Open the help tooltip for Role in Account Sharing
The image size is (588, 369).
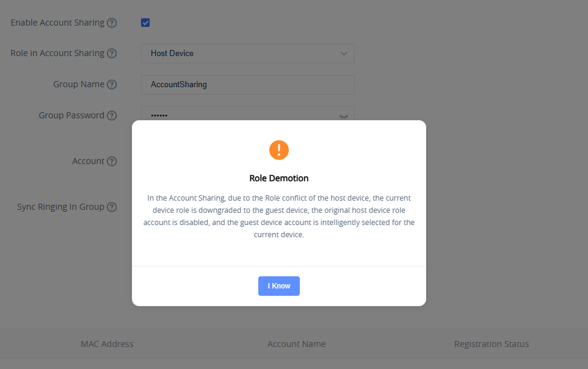pos(112,53)
